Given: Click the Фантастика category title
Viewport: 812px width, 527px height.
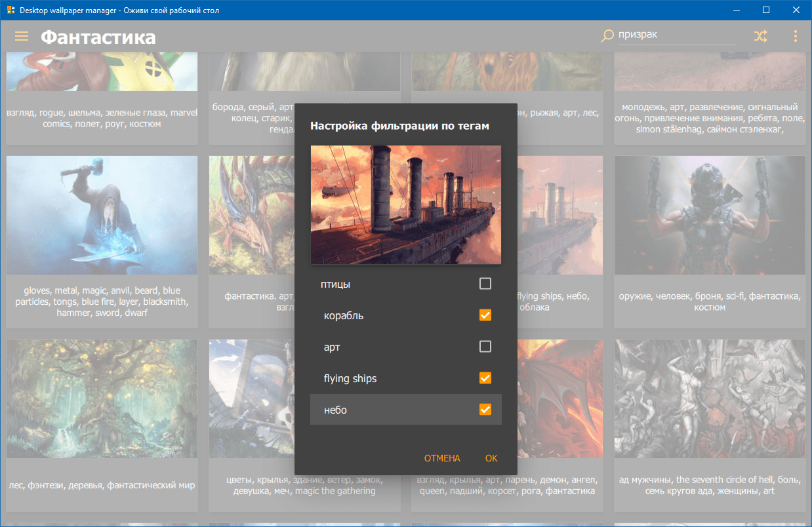Looking at the screenshot, I should pos(98,37).
